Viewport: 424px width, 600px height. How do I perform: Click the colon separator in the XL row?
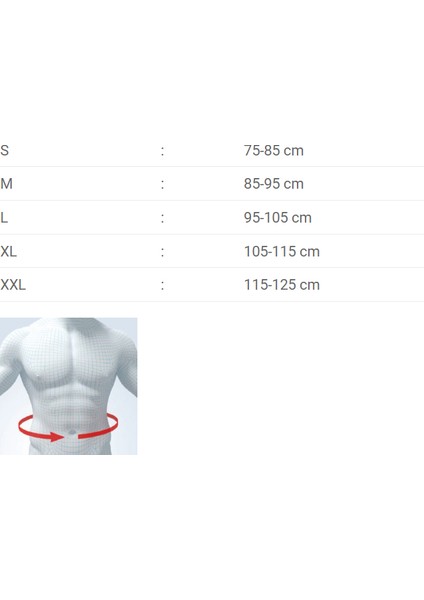(162, 252)
